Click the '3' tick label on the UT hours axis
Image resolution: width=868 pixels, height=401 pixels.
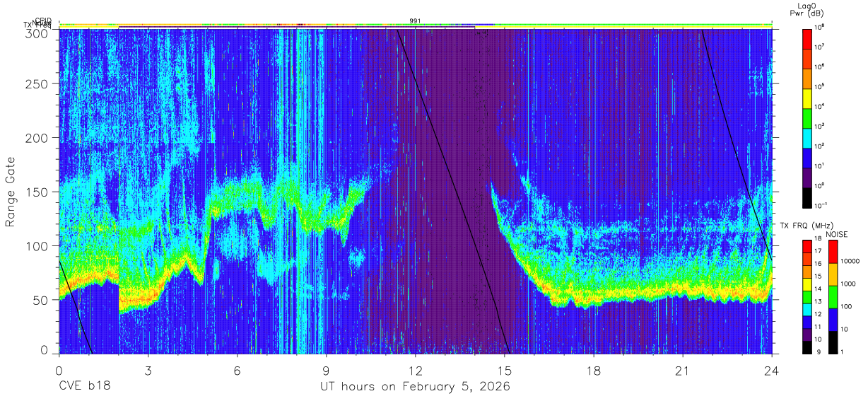(148, 371)
